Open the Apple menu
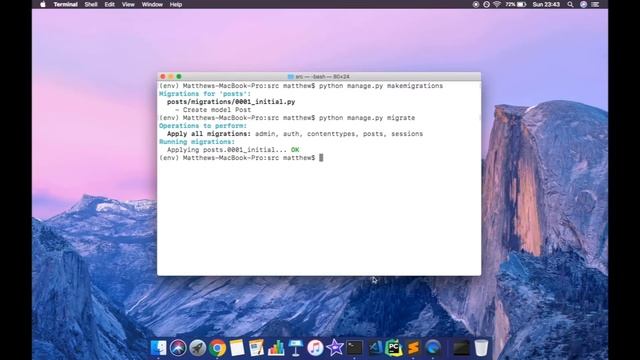 (x=43, y=4)
